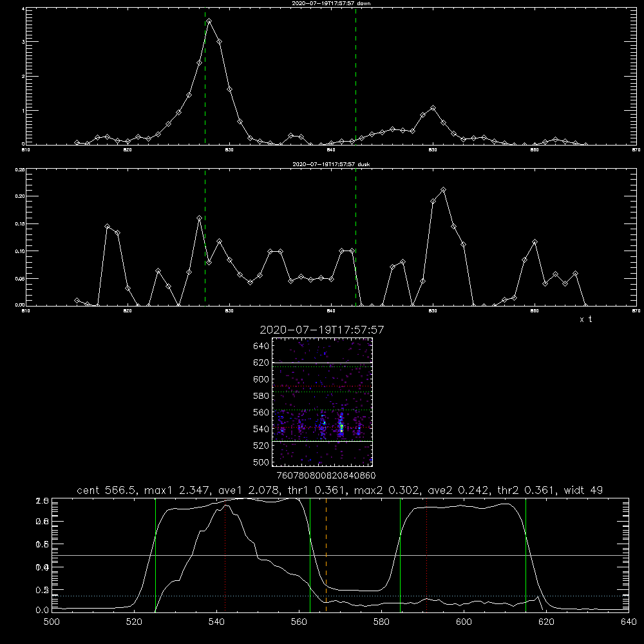644x644 pixels.
Task: Click the 500 tick label of the bottom profile plot x-axis
Action: 52,622
